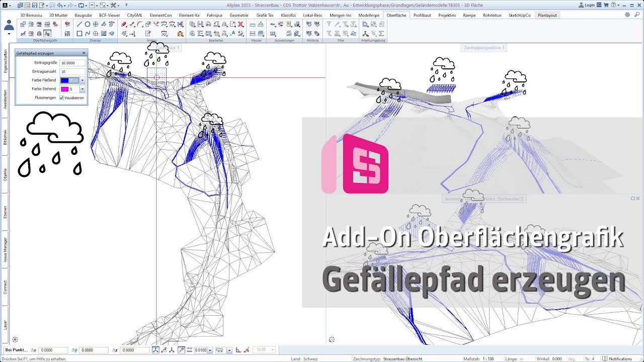Click the active Gefällepfad tool icon
The image size is (644, 362).
[47, 33]
